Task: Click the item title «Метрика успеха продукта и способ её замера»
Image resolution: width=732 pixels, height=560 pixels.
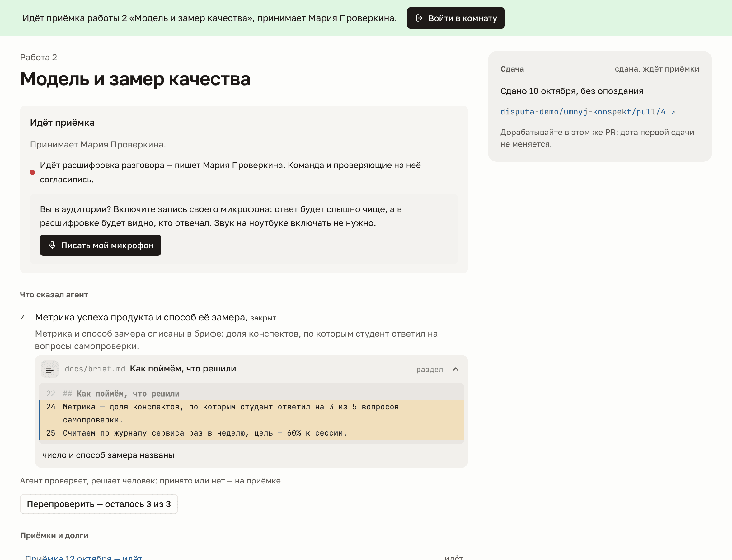Action: [x=141, y=317]
